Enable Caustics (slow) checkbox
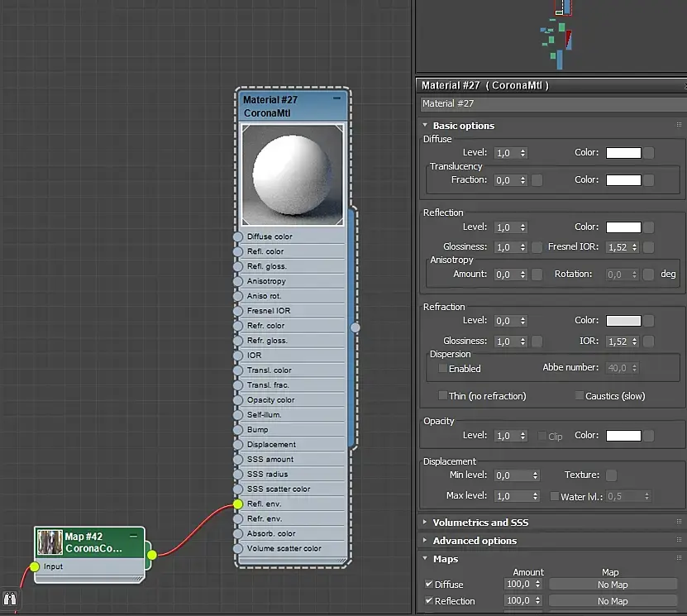Viewport: 687px width, 616px height. pyautogui.click(x=580, y=395)
